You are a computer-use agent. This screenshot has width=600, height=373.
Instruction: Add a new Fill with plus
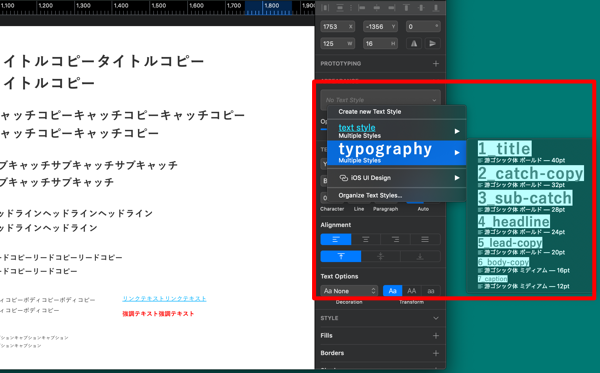point(436,336)
